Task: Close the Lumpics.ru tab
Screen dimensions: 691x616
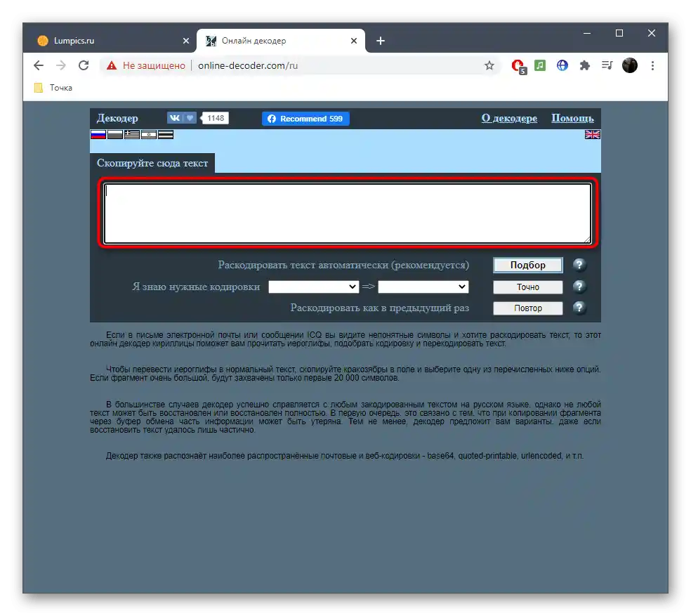Action: tap(186, 41)
